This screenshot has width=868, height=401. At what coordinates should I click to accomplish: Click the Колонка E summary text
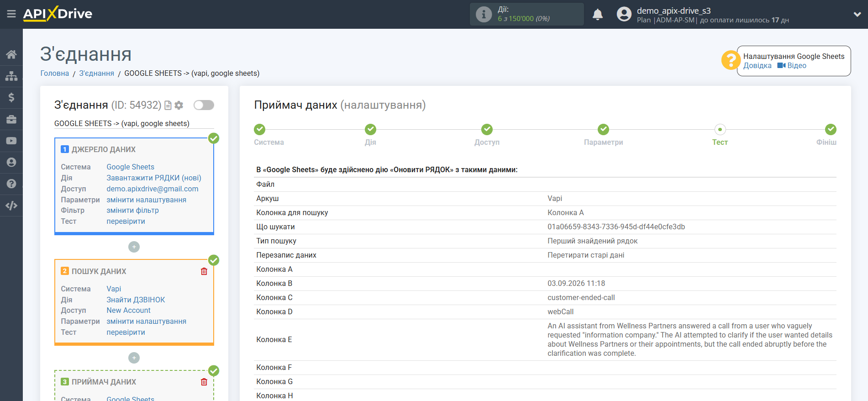[690, 339]
